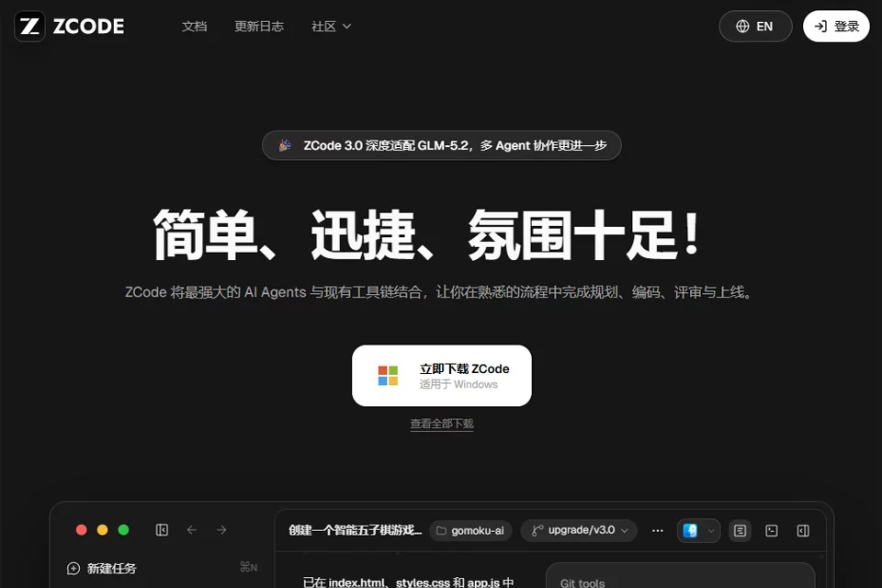Select the gomoku-ai folder chip
The width and height of the screenshot is (882, 588).
[470, 531]
